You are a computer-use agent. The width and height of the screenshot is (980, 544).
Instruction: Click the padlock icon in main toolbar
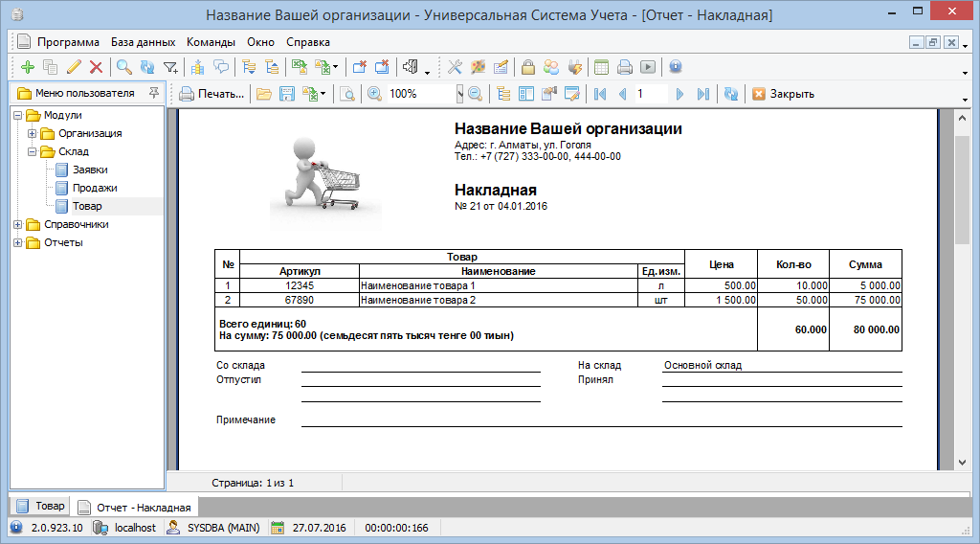point(527,67)
